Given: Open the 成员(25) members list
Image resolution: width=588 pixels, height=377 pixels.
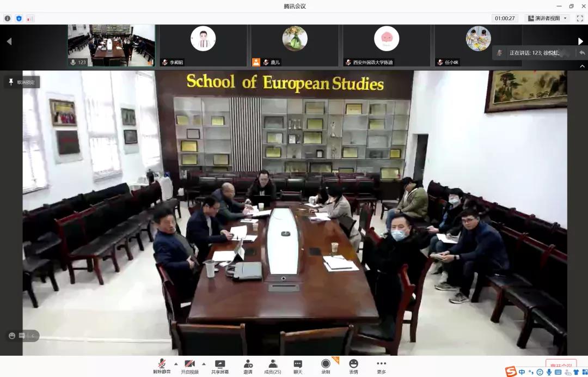Looking at the screenshot, I should tap(273, 366).
